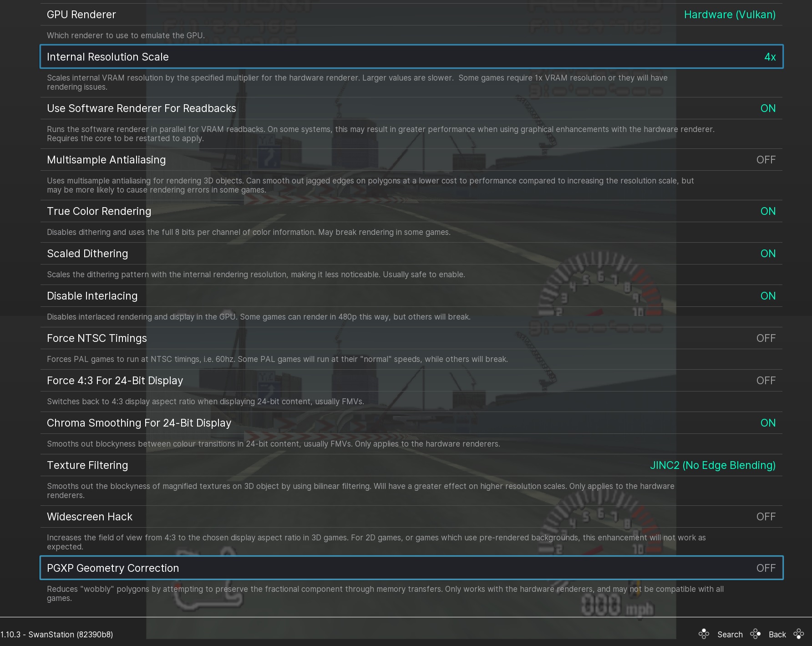Click the 1.10.3 - SwanStation version text

pyautogui.click(x=56, y=635)
